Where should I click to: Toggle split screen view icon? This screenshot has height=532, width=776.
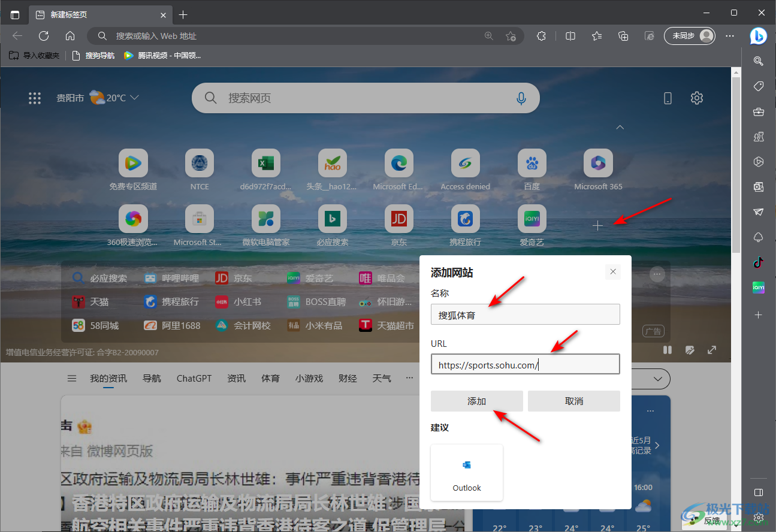coord(570,36)
